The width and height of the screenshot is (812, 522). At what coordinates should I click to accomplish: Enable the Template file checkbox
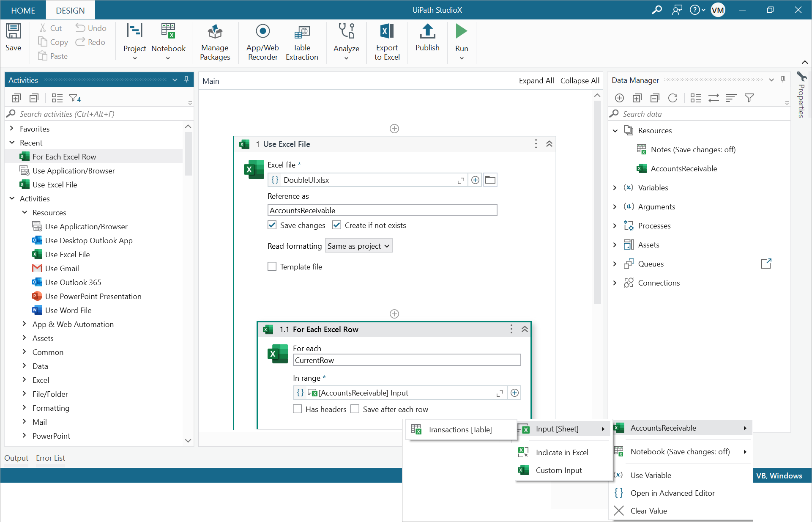[x=272, y=266]
